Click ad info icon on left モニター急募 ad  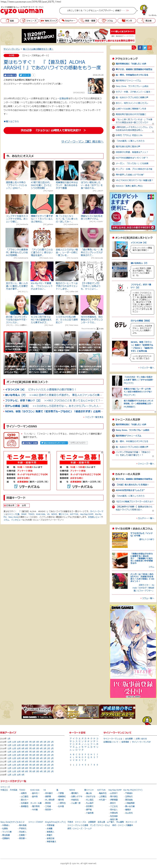pyautogui.click(x=49, y=452)
